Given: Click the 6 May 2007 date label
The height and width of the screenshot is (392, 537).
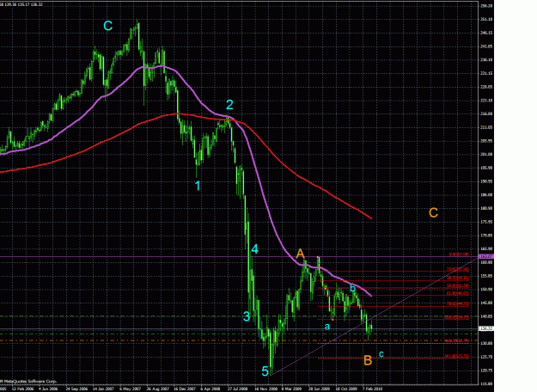Looking at the screenshot, I should click(131, 389).
